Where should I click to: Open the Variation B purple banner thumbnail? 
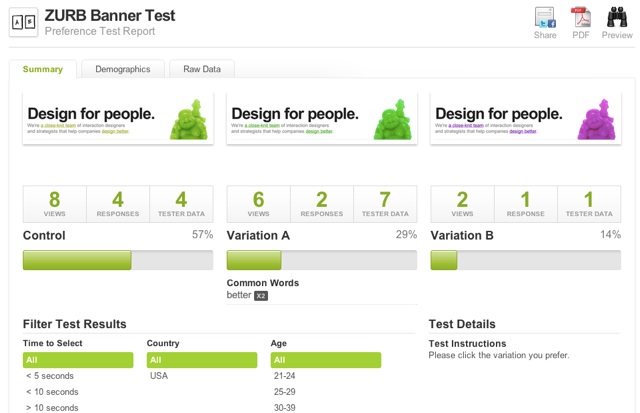coord(527,118)
